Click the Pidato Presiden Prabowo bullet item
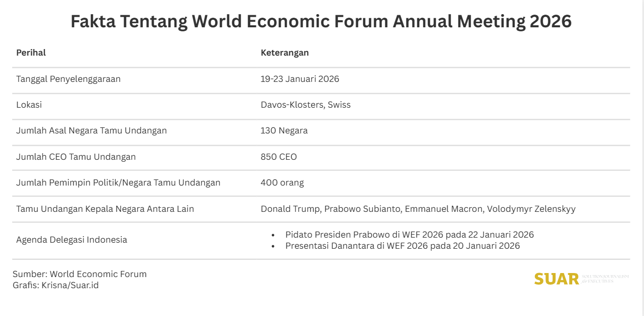 (409, 235)
